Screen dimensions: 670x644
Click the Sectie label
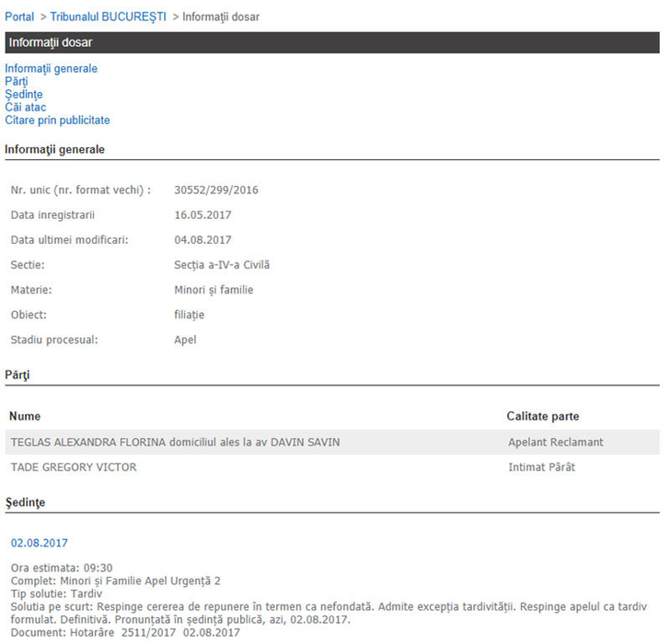28,265
